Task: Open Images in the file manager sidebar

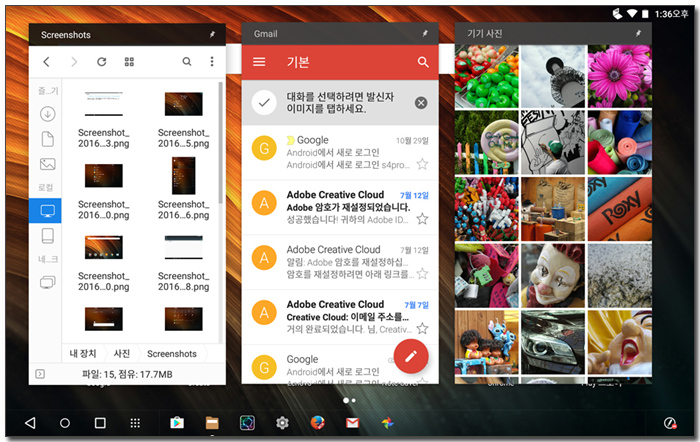Action: [x=48, y=164]
